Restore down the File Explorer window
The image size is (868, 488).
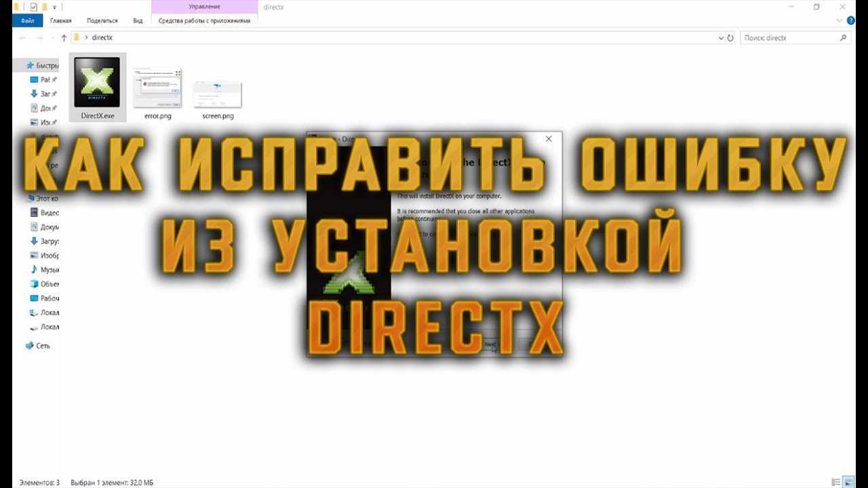click(x=817, y=7)
